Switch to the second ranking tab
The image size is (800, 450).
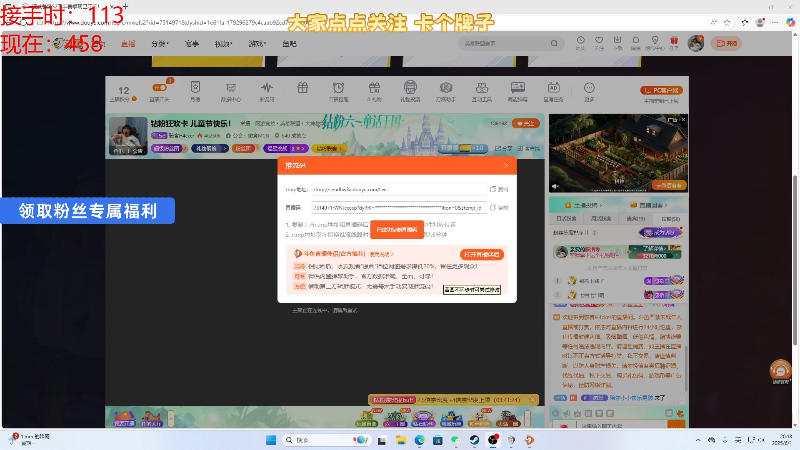601,218
